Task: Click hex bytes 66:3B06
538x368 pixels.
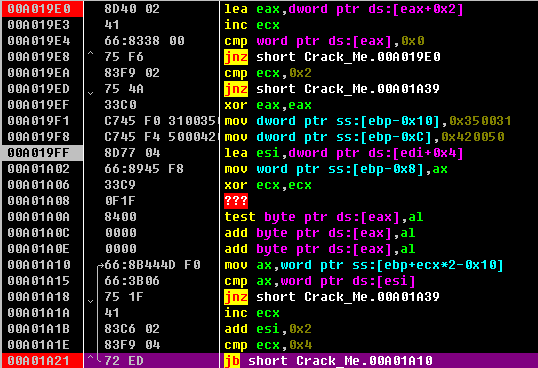Action: pos(132,281)
